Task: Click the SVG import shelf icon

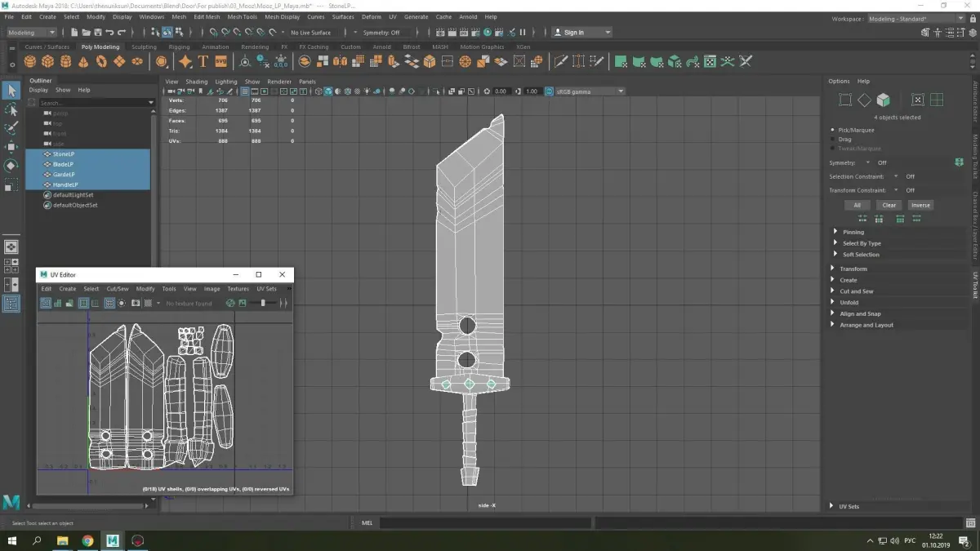Action: [220, 62]
